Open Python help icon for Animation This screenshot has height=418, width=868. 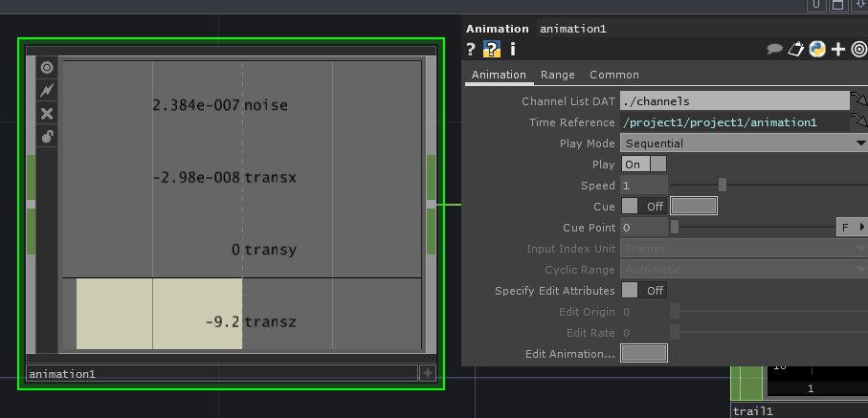[492, 50]
